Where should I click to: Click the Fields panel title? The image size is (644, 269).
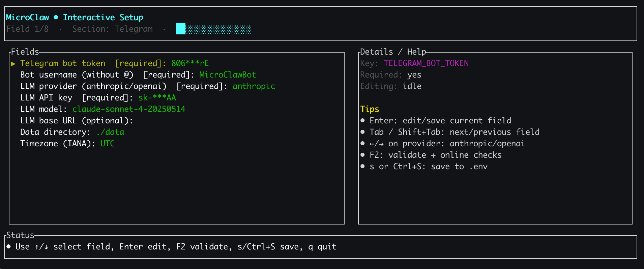click(x=24, y=52)
